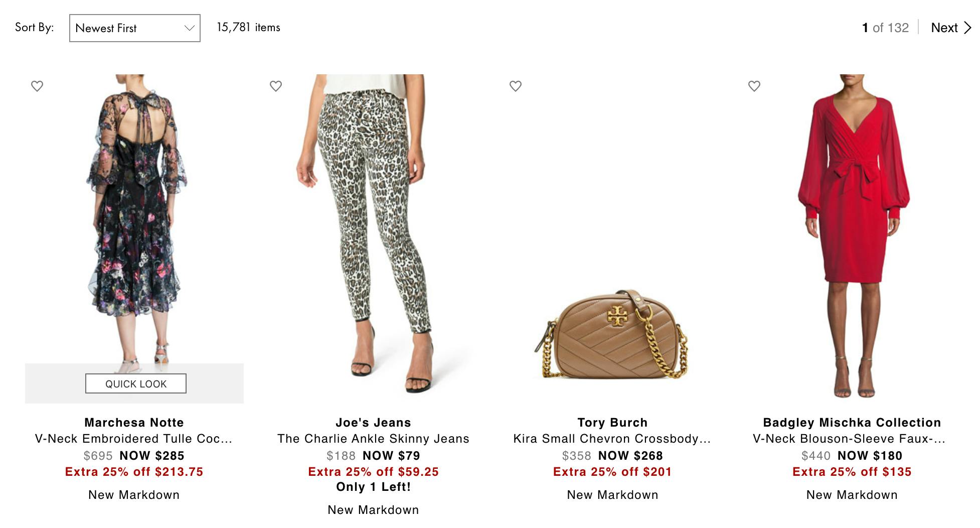Viewport: 980px width, 528px height.
Task: Open Badgley Mischka Collection brand link
Action: pyautogui.click(x=852, y=423)
